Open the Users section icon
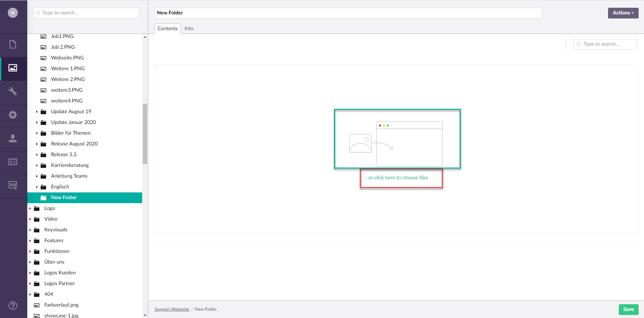 [x=13, y=138]
